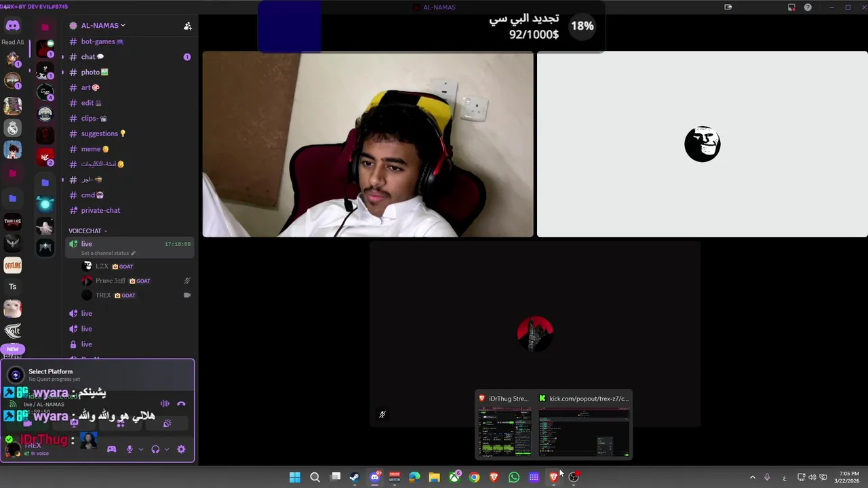
Task: Click the Quest platform icon
Action: [x=16, y=375]
